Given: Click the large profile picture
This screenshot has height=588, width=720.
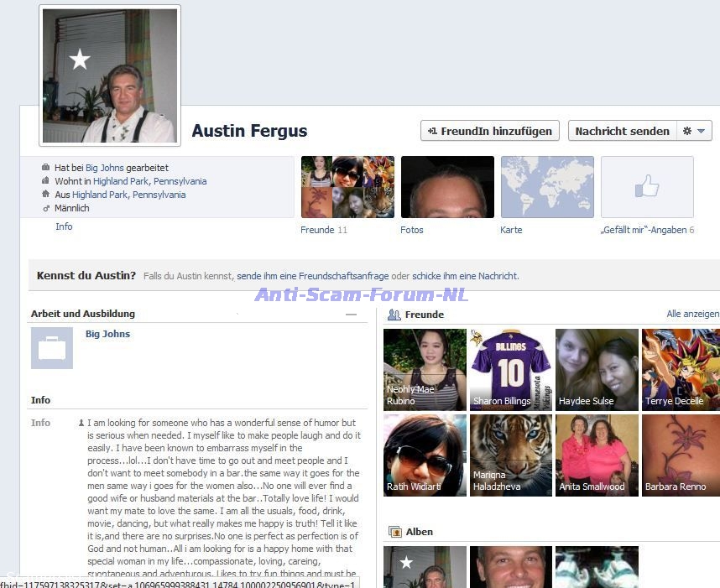Looking at the screenshot, I should (x=110, y=75).
